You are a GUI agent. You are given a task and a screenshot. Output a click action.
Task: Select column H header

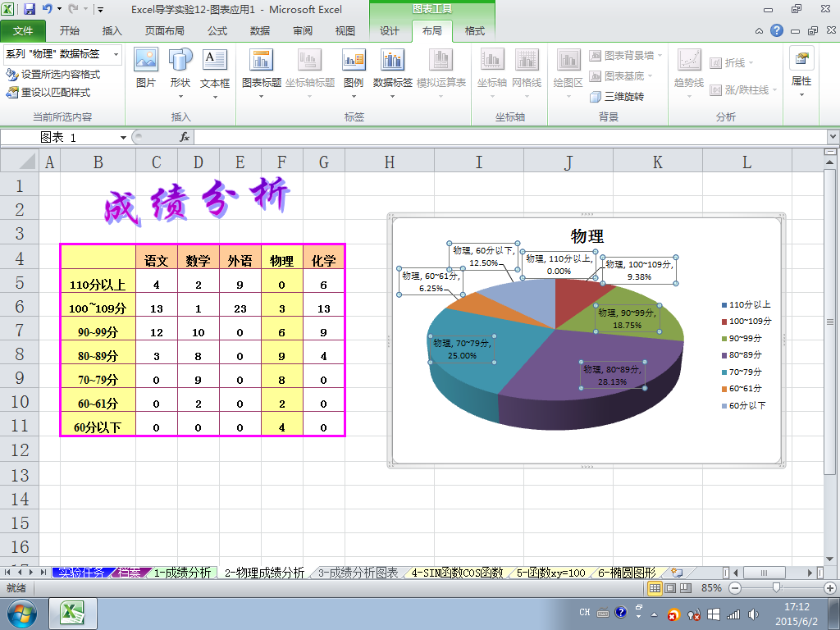point(390,161)
